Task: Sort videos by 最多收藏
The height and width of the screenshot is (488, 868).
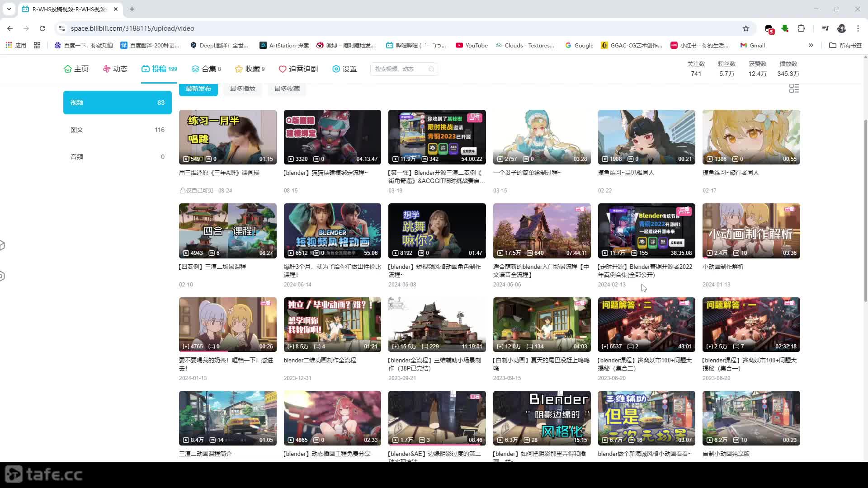Action: (287, 89)
